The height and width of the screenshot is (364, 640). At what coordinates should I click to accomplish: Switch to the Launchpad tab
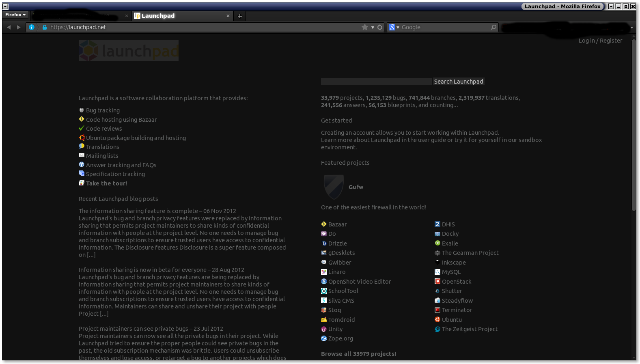pyautogui.click(x=182, y=16)
